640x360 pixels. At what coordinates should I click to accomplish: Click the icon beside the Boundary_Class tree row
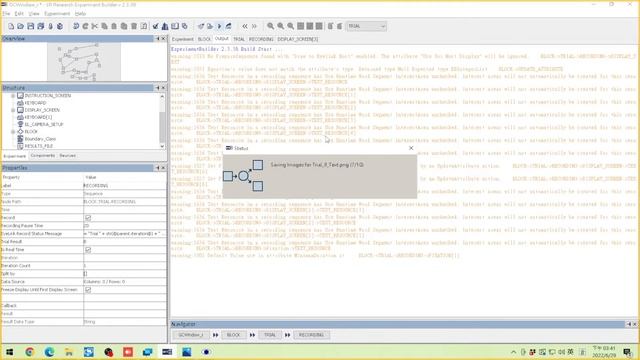(20, 139)
